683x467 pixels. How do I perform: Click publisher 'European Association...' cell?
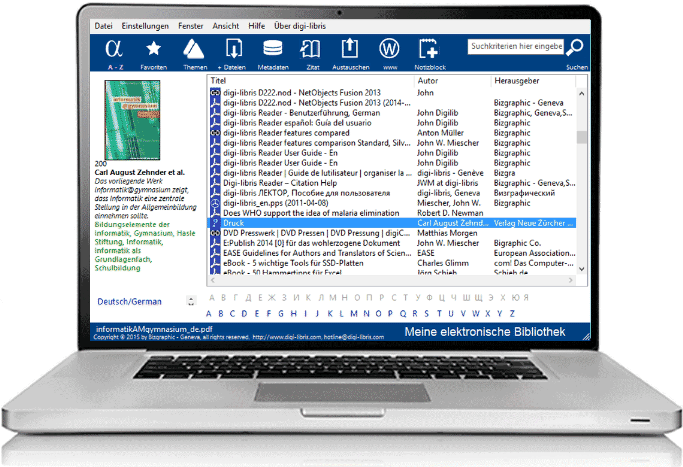click(x=534, y=253)
